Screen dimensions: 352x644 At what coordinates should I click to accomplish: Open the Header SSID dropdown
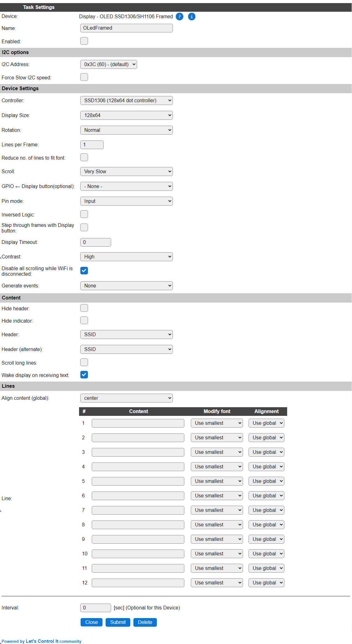(126, 334)
